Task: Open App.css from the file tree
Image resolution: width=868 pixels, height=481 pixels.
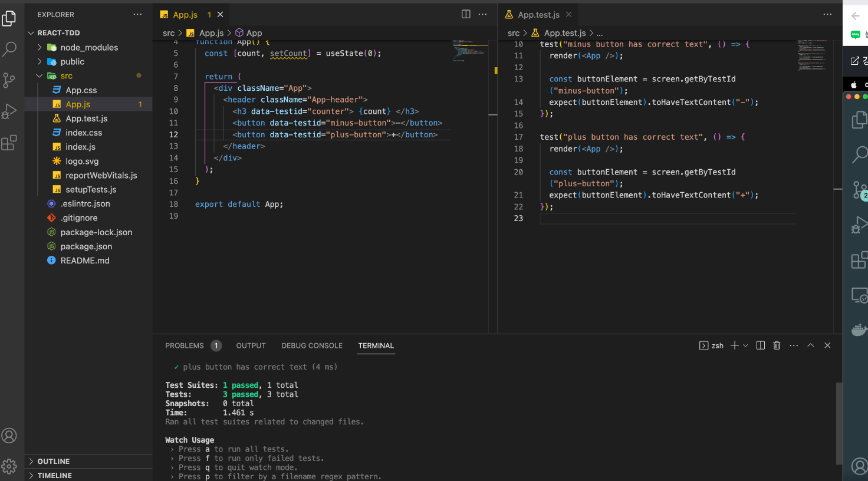Action: coord(88,90)
